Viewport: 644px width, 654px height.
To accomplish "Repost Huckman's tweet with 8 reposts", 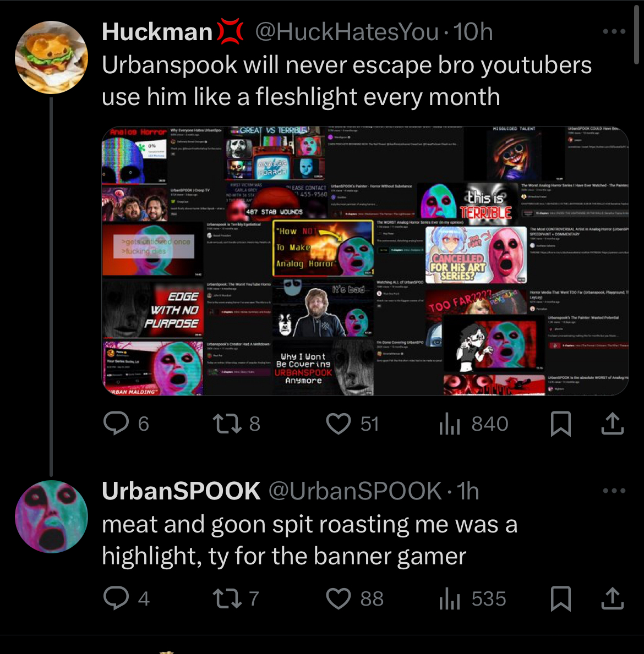I will tap(227, 424).
